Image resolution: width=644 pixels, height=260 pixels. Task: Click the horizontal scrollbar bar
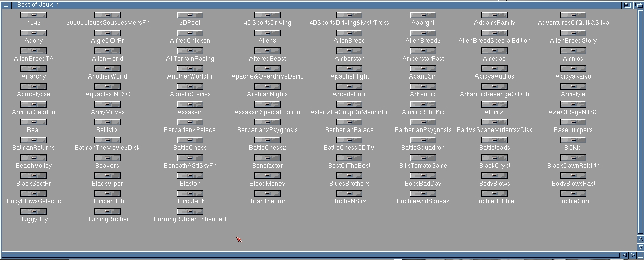tap(310, 255)
